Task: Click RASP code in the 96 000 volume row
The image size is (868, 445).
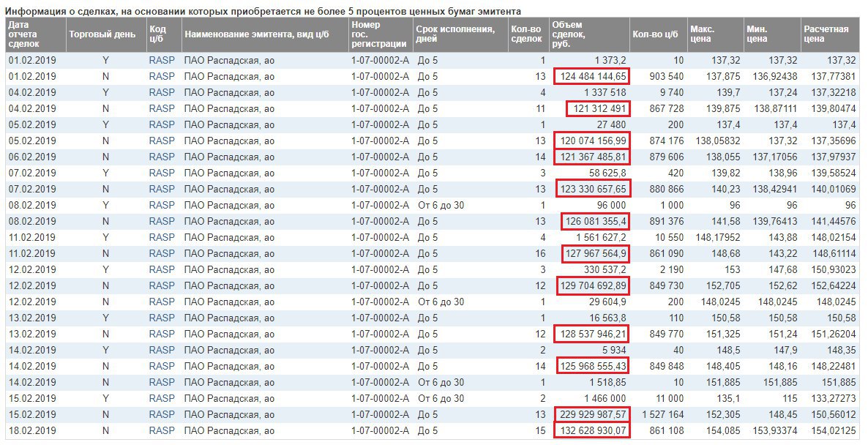Action: [x=162, y=206]
